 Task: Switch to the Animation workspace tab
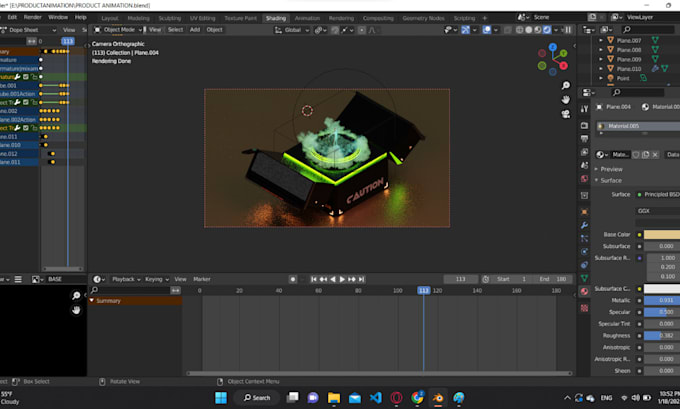point(307,18)
